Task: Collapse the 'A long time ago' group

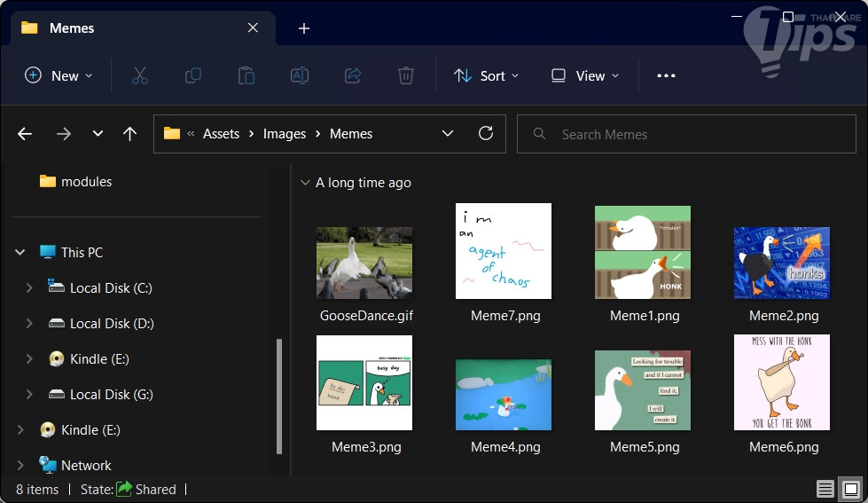Action: [305, 183]
